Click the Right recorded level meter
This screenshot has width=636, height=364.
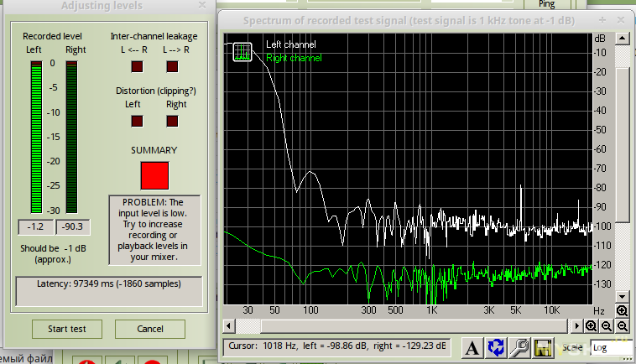(72, 137)
